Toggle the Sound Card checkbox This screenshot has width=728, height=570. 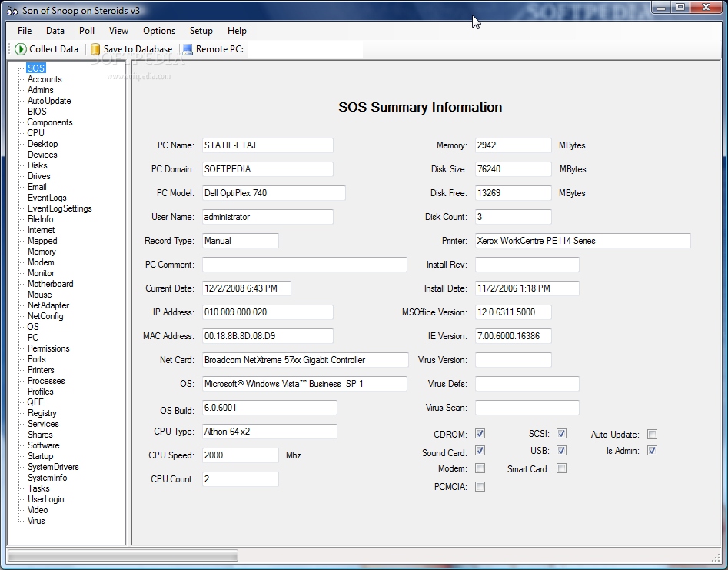point(480,451)
